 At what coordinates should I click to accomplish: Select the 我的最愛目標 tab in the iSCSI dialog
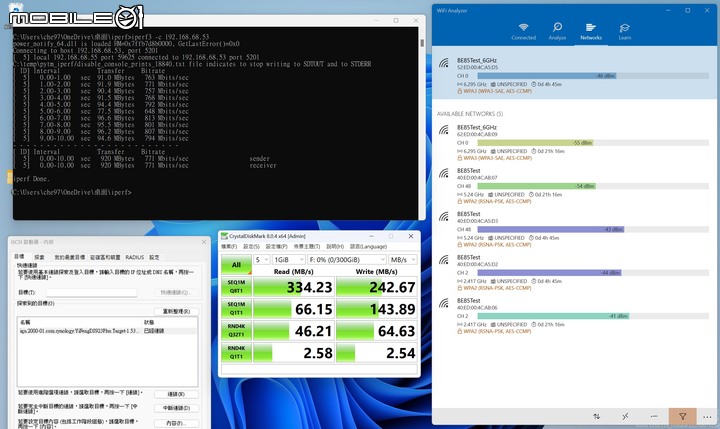pos(69,257)
